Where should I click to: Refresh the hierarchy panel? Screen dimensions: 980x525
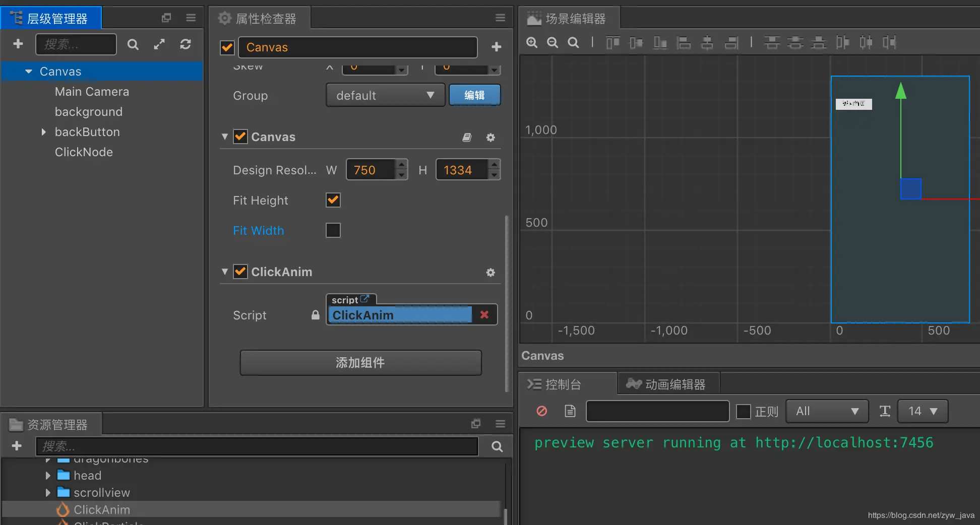pyautogui.click(x=186, y=44)
